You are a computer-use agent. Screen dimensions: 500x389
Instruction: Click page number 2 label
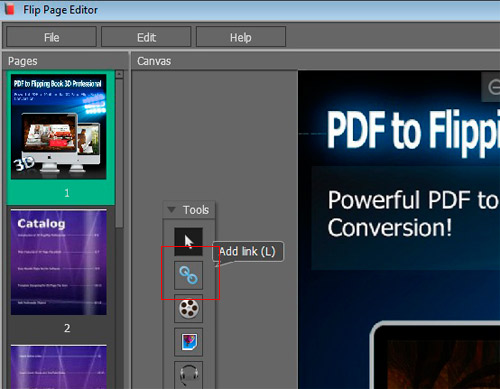[67, 328]
